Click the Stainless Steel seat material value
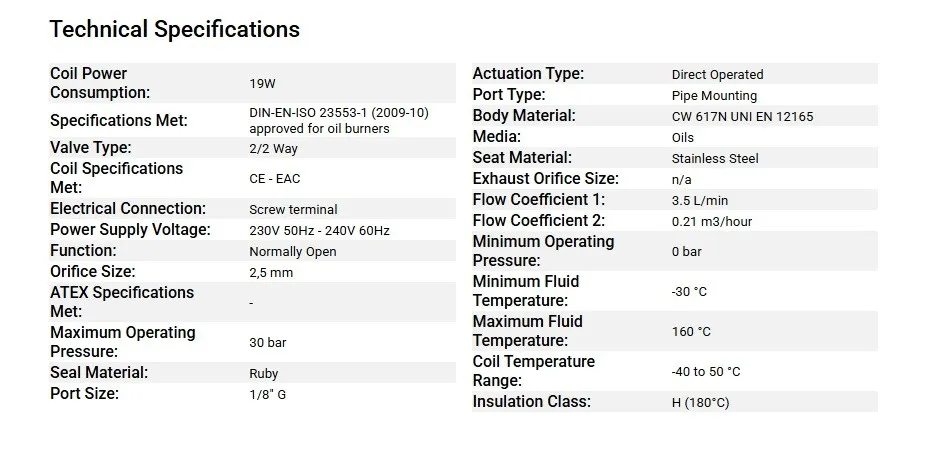The image size is (928, 466). (715, 159)
